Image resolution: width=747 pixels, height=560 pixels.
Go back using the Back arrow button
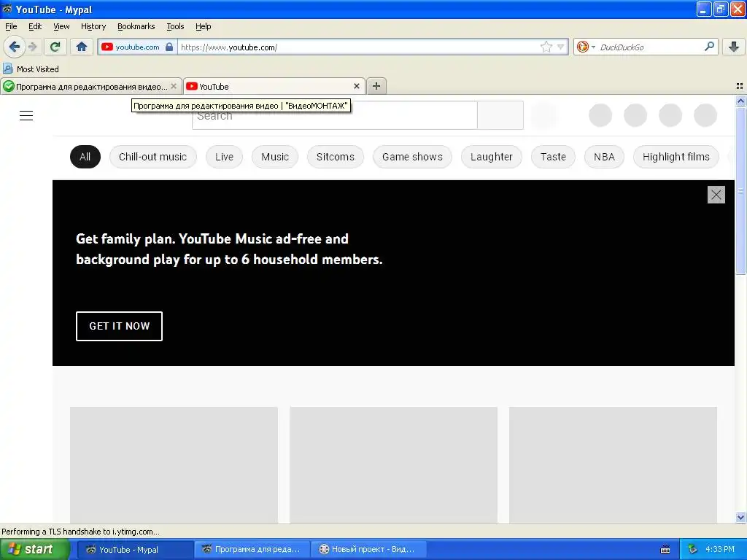pos(14,47)
